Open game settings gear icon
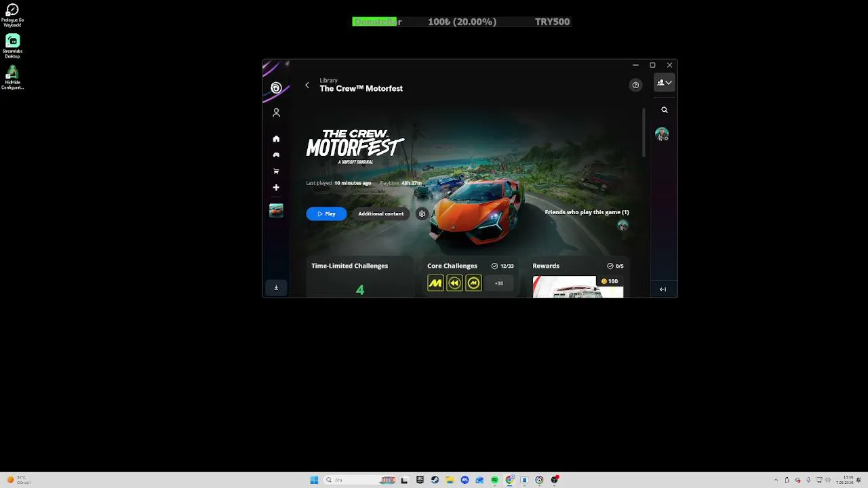The width and height of the screenshot is (868, 488). [422, 213]
